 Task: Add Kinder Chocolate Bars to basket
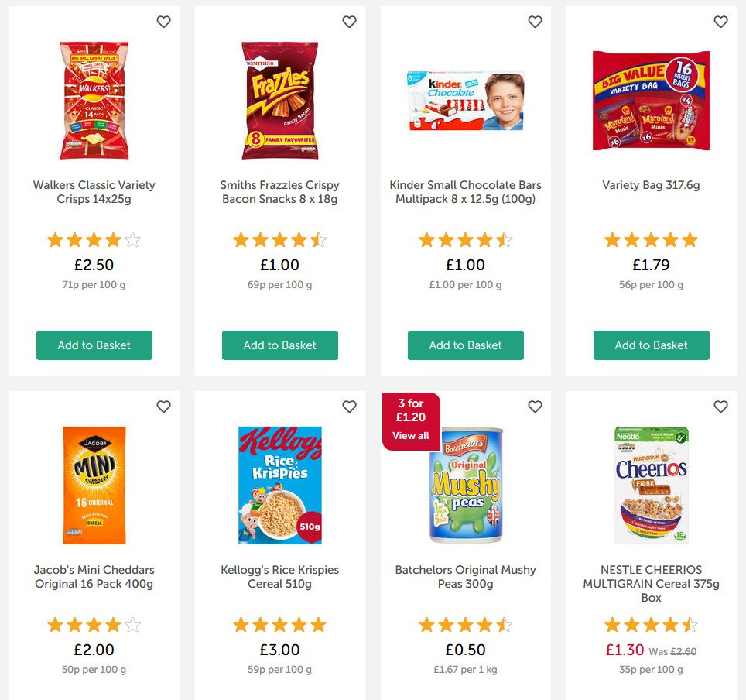pos(466,345)
